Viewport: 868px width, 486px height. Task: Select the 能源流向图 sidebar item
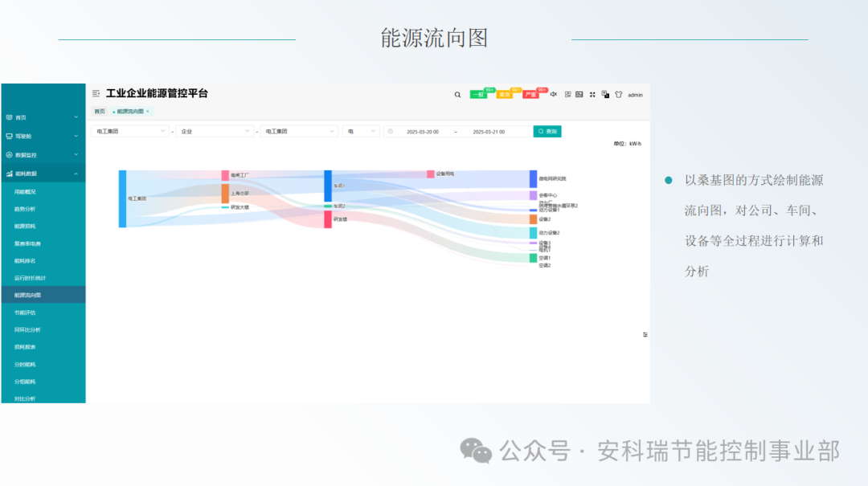(43, 295)
